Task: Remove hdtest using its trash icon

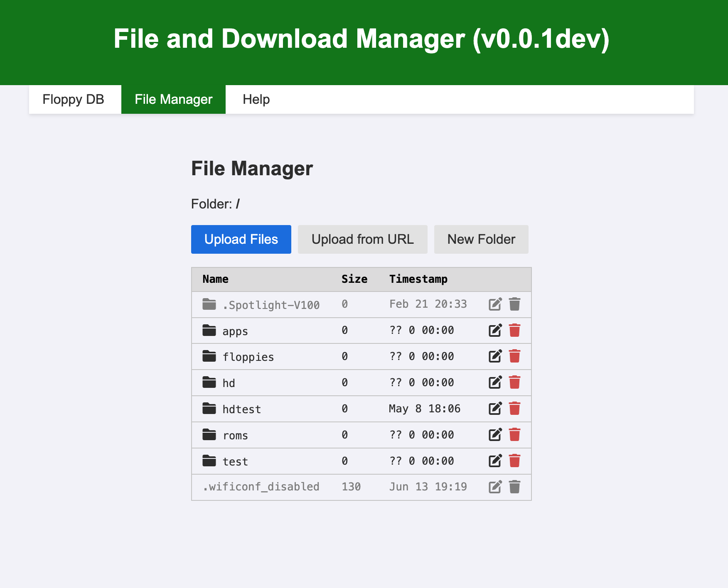Action: point(514,409)
